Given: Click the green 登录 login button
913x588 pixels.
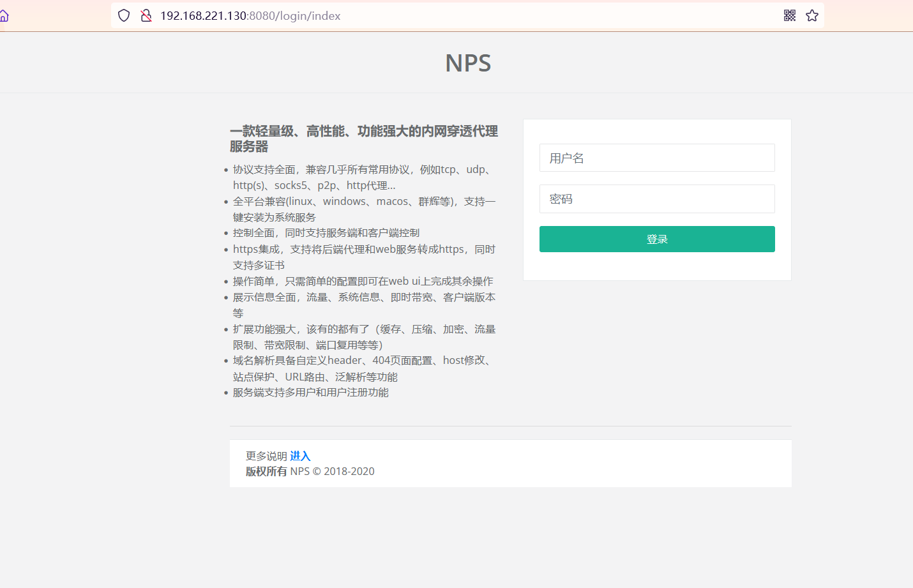Looking at the screenshot, I should click(657, 239).
